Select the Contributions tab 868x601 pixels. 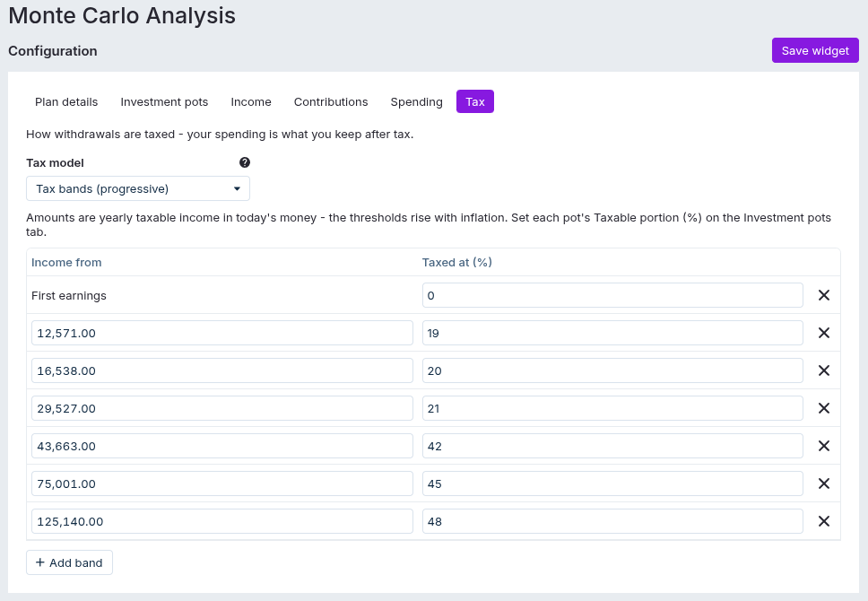[331, 102]
